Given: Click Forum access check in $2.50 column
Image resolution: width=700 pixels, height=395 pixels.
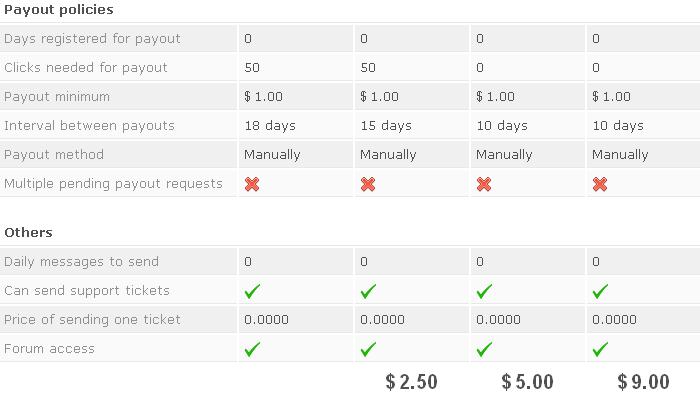Looking at the screenshot, I should [x=368, y=349].
